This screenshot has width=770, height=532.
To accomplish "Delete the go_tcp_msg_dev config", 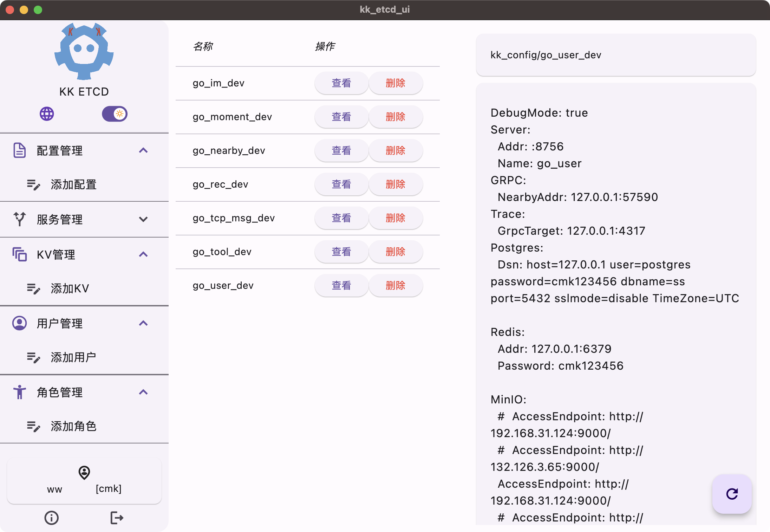I will coord(395,218).
